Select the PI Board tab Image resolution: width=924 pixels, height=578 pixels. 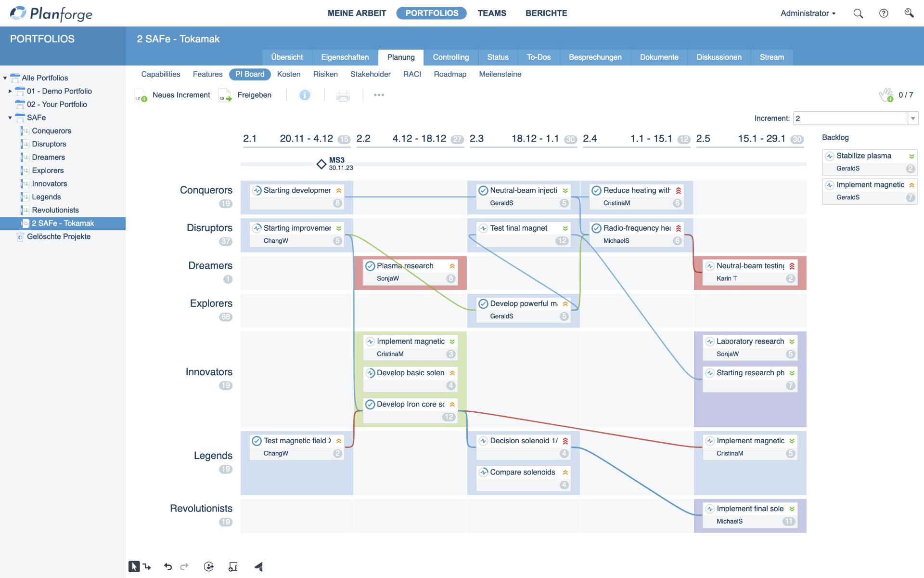tap(249, 74)
